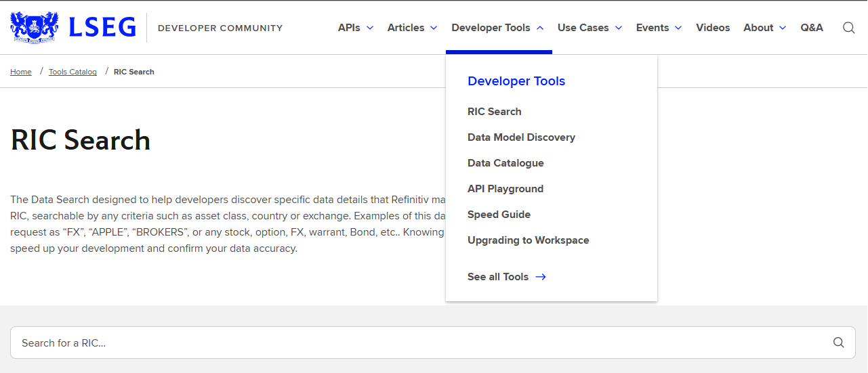Viewport: 868px width, 373px height.
Task: Click Tools Catalog breadcrumb link
Action: pos(73,72)
